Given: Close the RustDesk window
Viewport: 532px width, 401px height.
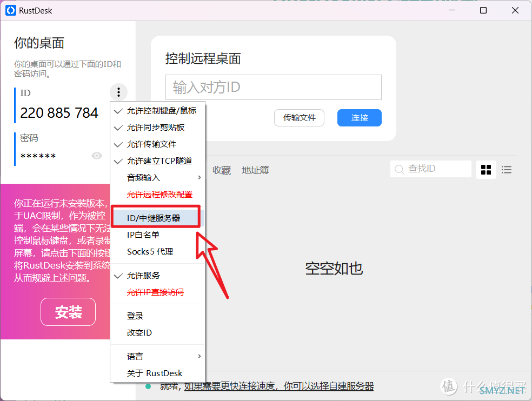Looking at the screenshot, I should click(515, 10).
